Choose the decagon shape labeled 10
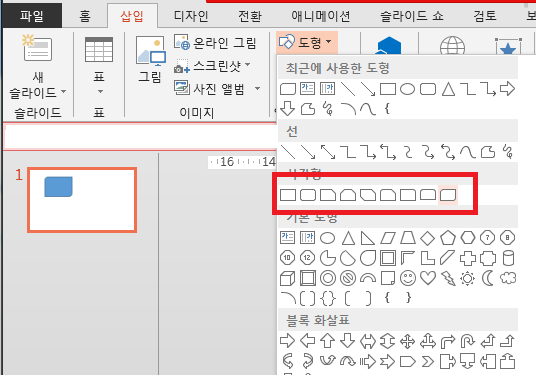 [287, 258]
